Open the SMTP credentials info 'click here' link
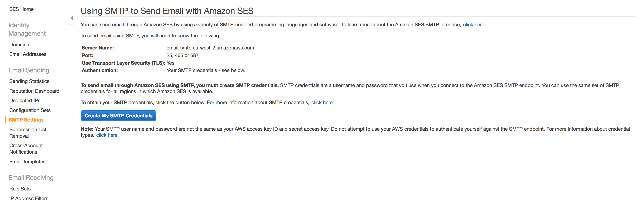The width and height of the screenshot is (644, 208). [x=322, y=103]
